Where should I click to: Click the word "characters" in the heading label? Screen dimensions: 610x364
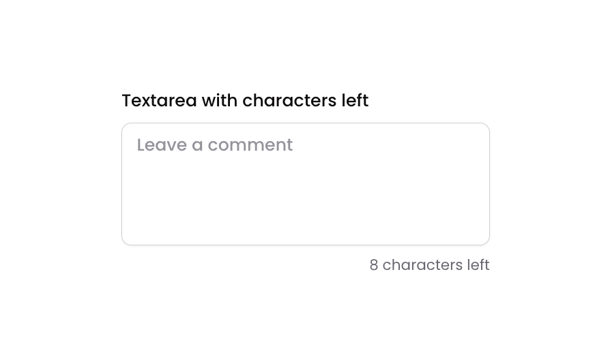click(x=289, y=101)
